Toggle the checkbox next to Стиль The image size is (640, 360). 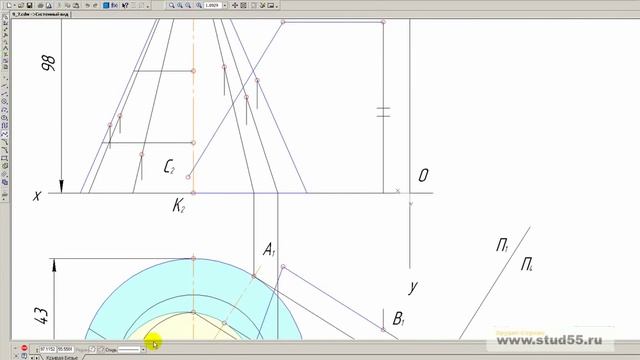point(101,349)
